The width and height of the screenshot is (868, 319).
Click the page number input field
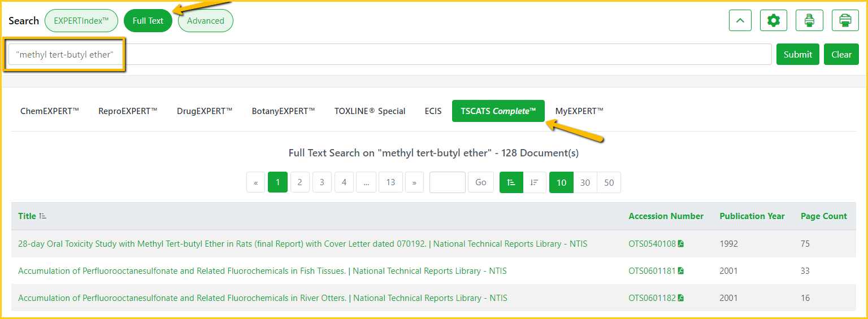[x=447, y=182]
